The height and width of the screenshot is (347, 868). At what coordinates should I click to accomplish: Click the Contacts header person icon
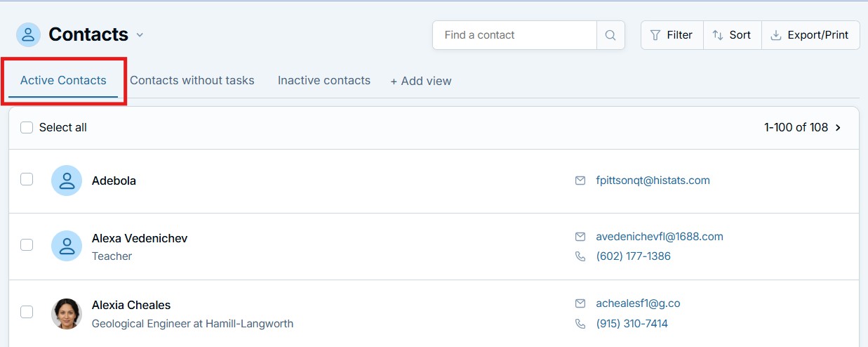point(28,34)
